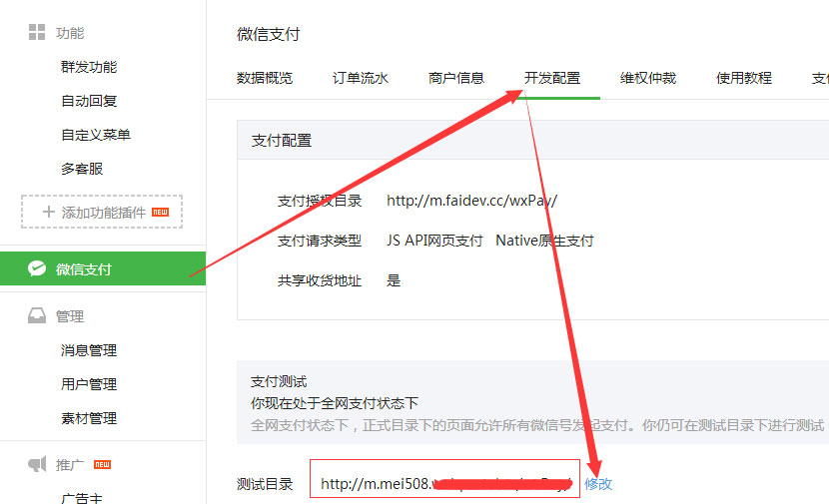
Task: Click the plus icon in 添加功能插件
Action: [49, 212]
